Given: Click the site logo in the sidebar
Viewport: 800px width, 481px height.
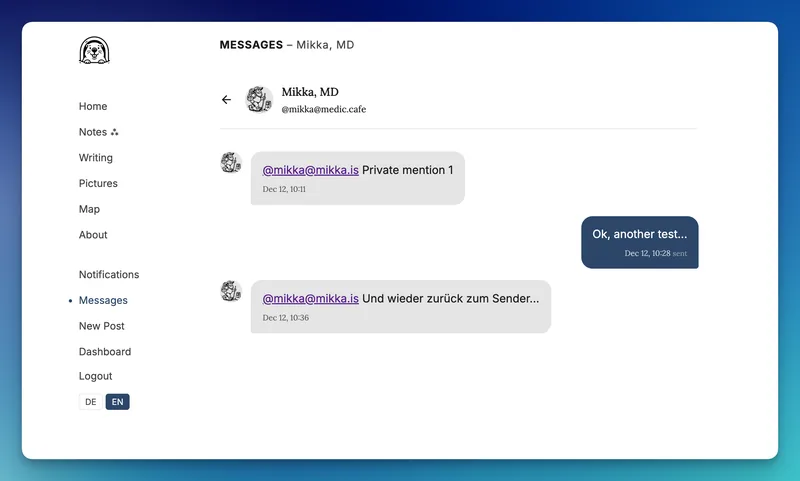Looking at the screenshot, I should (93, 51).
